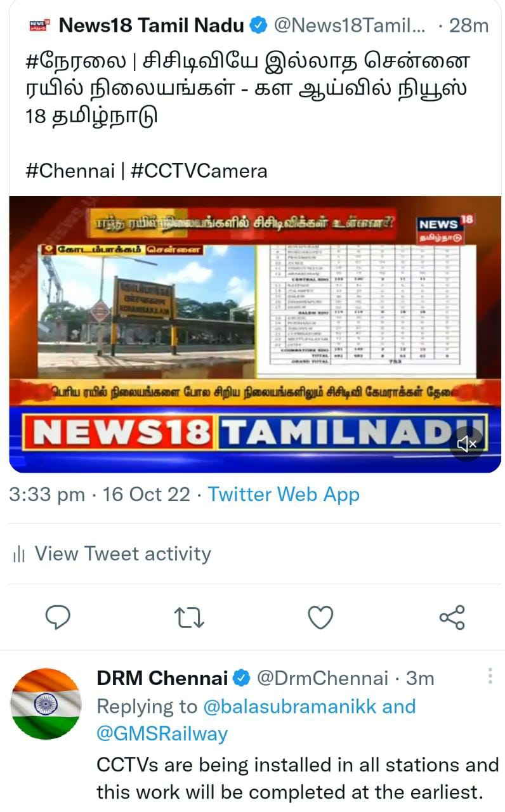Click the DRM Chennai account name
Screen dimensions: 505x812
(162, 678)
